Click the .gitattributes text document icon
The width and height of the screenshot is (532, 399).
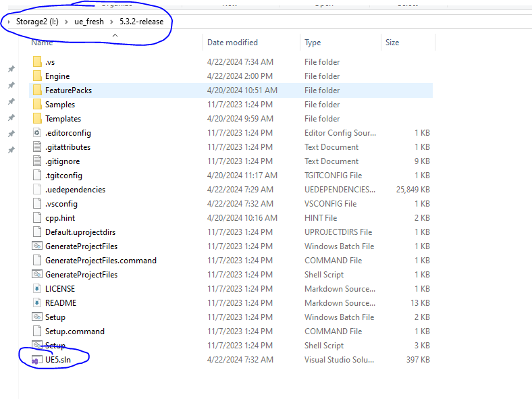37,147
